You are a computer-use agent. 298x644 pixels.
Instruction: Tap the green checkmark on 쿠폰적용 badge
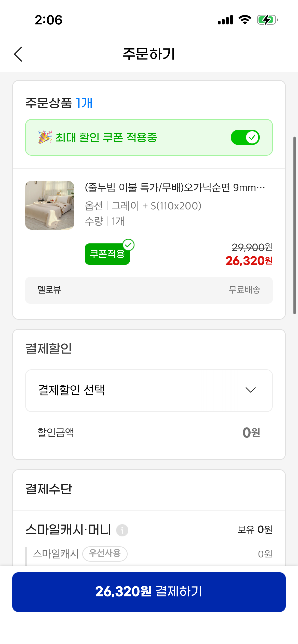tap(129, 245)
